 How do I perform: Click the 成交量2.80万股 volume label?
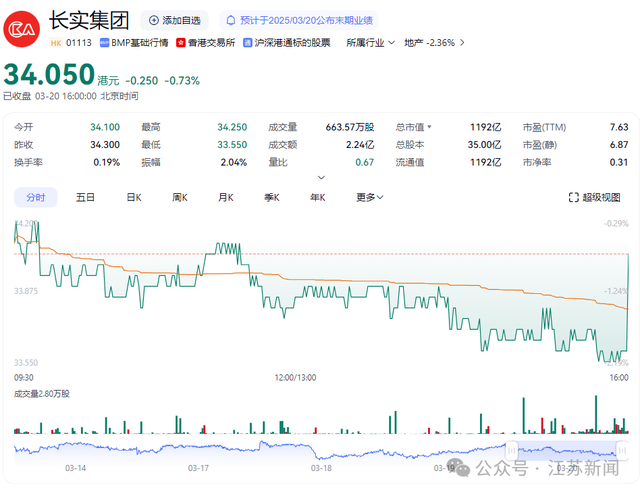point(42,394)
